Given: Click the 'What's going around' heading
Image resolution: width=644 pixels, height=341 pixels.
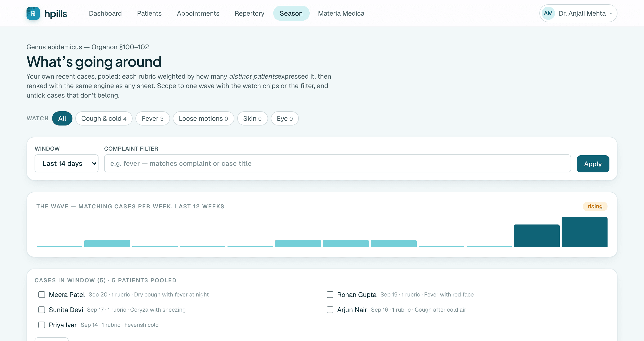Looking at the screenshot, I should coord(94,62).
